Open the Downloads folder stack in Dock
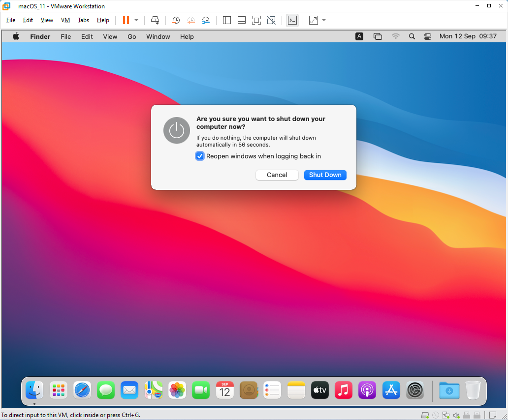This screenshot has width=508, height=420. coord(449,390)
